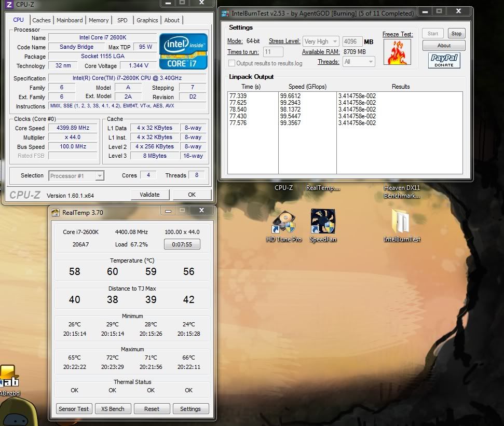Open HD Tune Pro desktop shortcut
504x426 pixels.
[284, 226]
